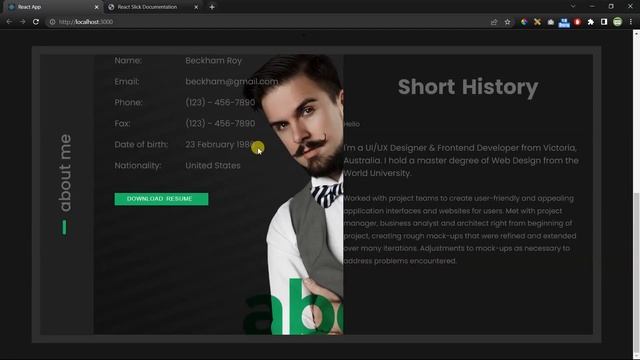
Task: Switch to the React App tab
Action: (x=53, y=7)
